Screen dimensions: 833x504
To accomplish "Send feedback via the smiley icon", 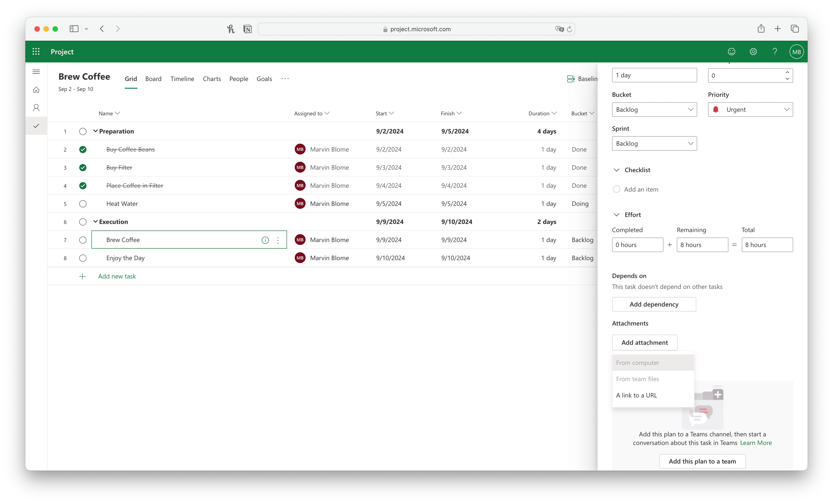I will [x=731, y=51].
